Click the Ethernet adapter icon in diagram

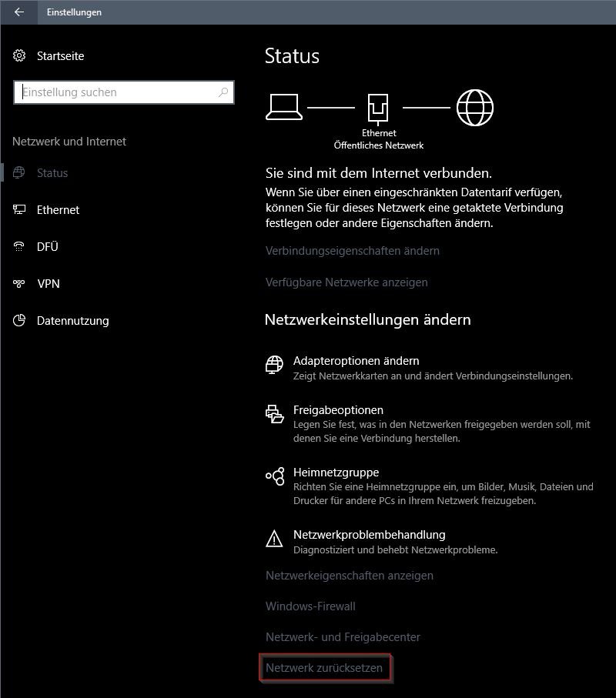378,109
